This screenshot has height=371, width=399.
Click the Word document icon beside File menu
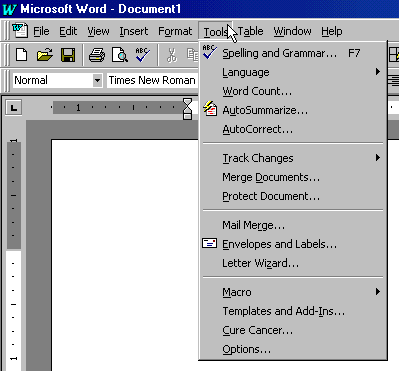[x=20, y=30]
